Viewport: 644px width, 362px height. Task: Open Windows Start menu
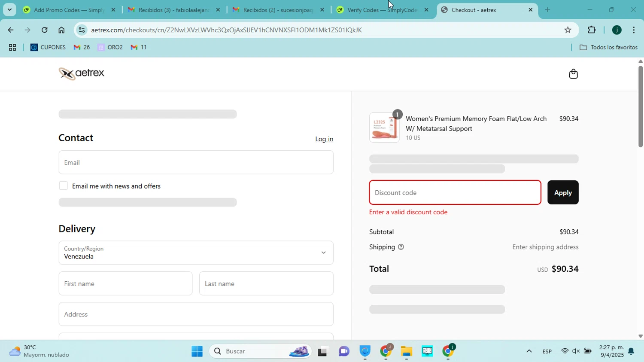point(197,351)
